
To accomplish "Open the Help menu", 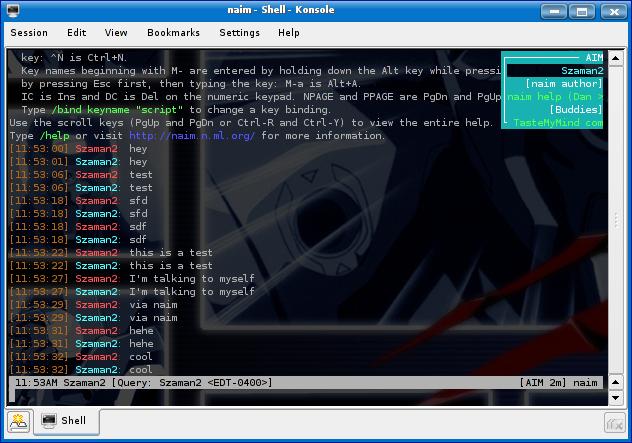I will 288,32.
